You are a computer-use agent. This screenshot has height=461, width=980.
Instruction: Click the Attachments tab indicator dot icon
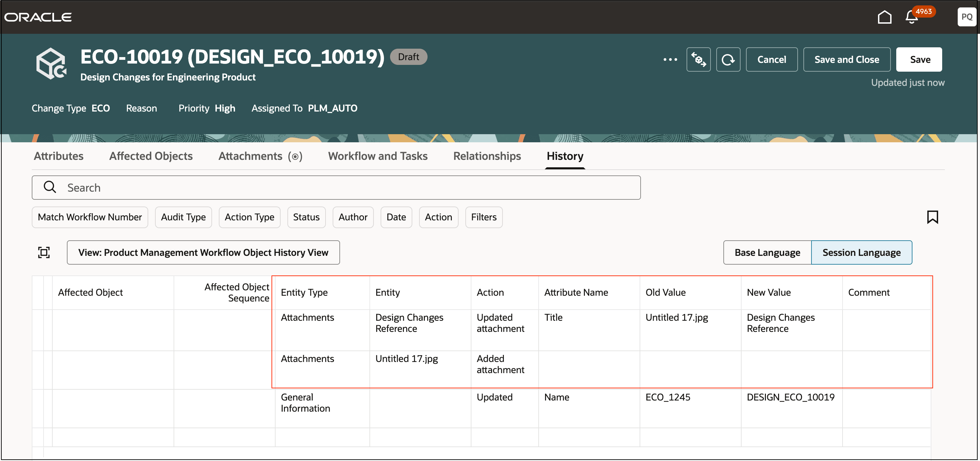coord(295,156)
